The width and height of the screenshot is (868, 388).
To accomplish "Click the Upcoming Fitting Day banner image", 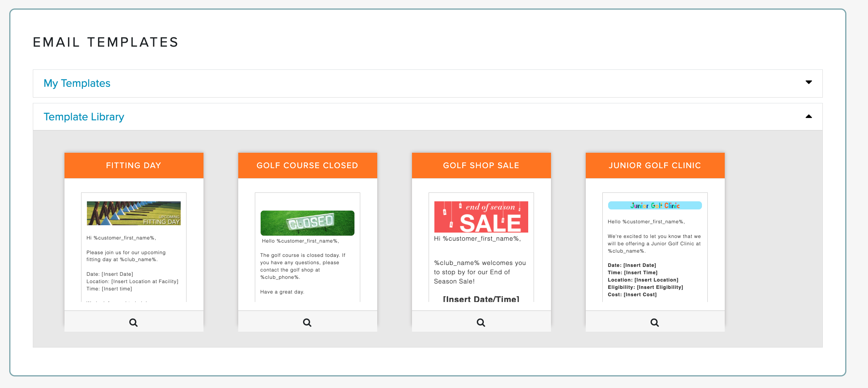I will point(134,213).
